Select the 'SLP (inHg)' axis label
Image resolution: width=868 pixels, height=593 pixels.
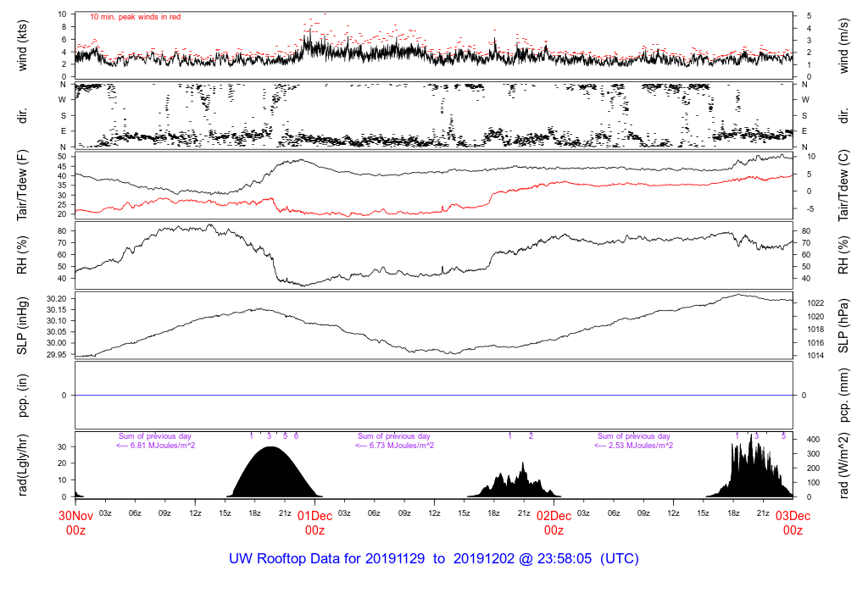click(x=22, y=325)
